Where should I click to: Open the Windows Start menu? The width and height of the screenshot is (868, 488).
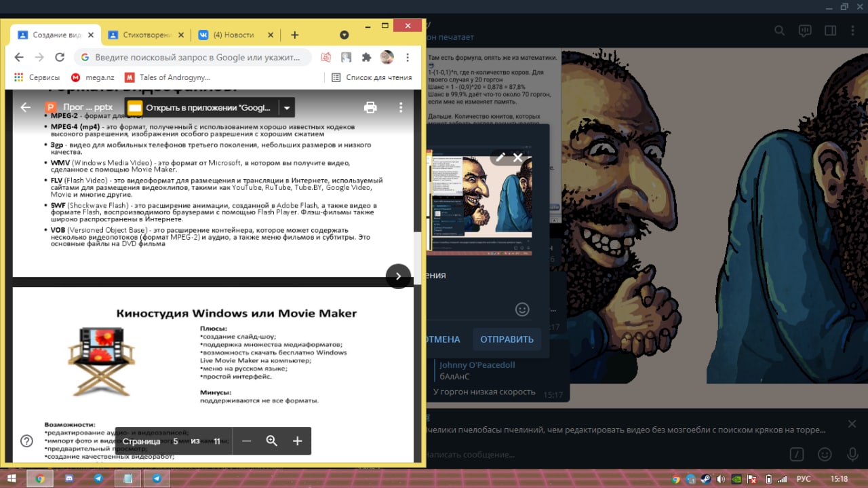(13, 478)
